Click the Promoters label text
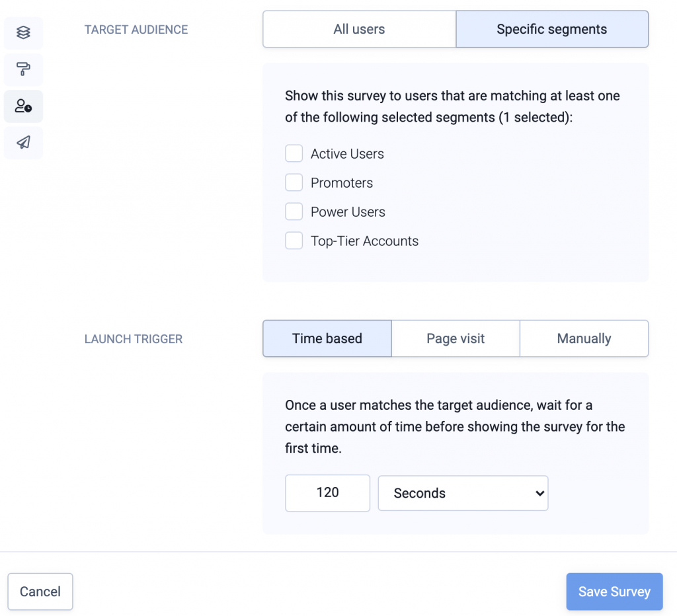Screen dimensions: 677x616 (342, 182)
